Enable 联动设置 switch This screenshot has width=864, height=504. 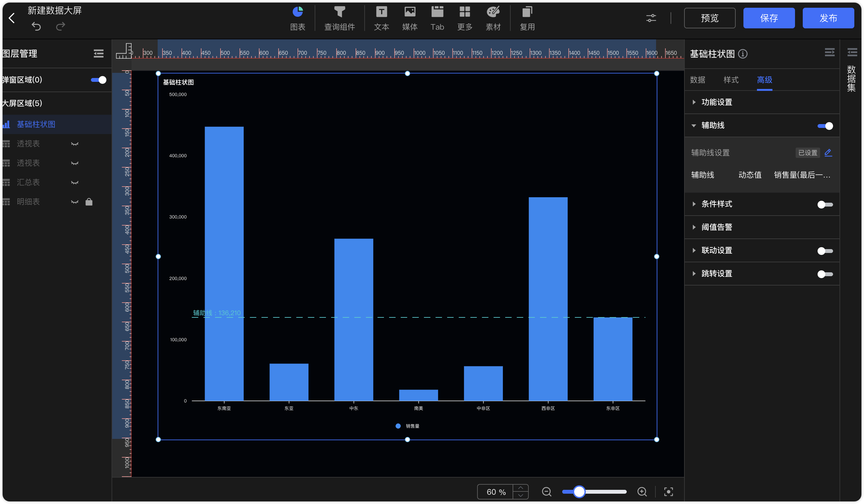pyautogui.click(x=825, y=251)
